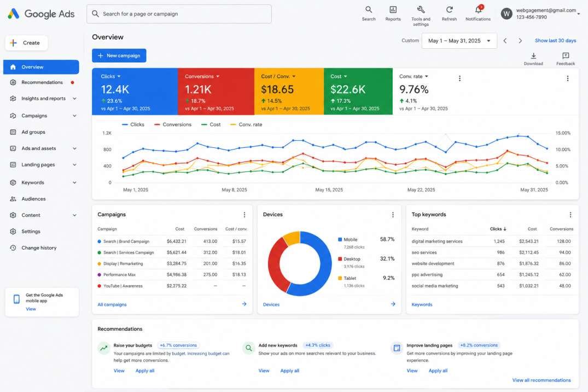Click the Search | Brand Campaign row
The width and height of the screenshot is (588, 392).
click(x=172, y=241)
